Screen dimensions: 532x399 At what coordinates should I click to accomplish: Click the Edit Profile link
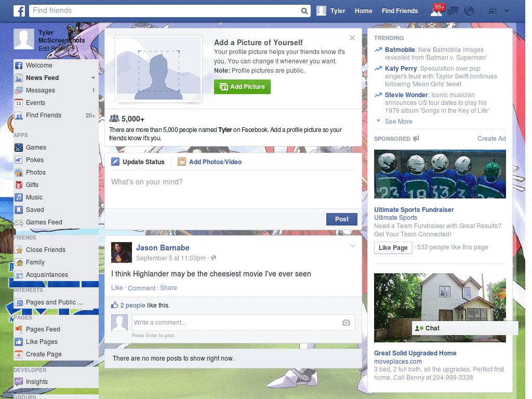coord(54,48)
